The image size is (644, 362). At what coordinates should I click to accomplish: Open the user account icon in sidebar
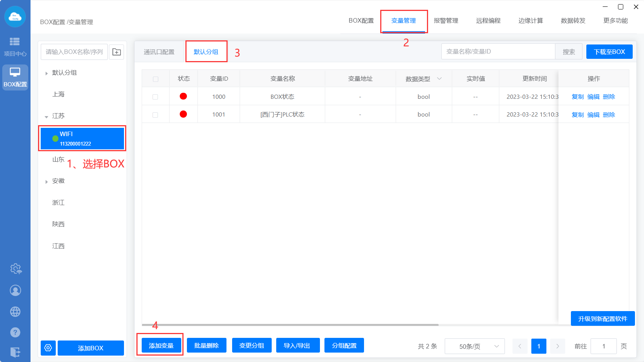coord(15,290)
